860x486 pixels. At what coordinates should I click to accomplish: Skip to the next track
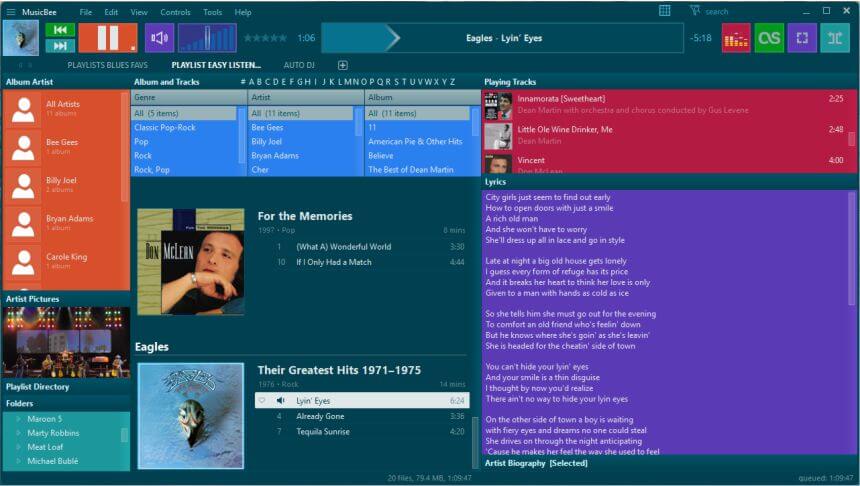pyautogui.click(x=60, y=46)
